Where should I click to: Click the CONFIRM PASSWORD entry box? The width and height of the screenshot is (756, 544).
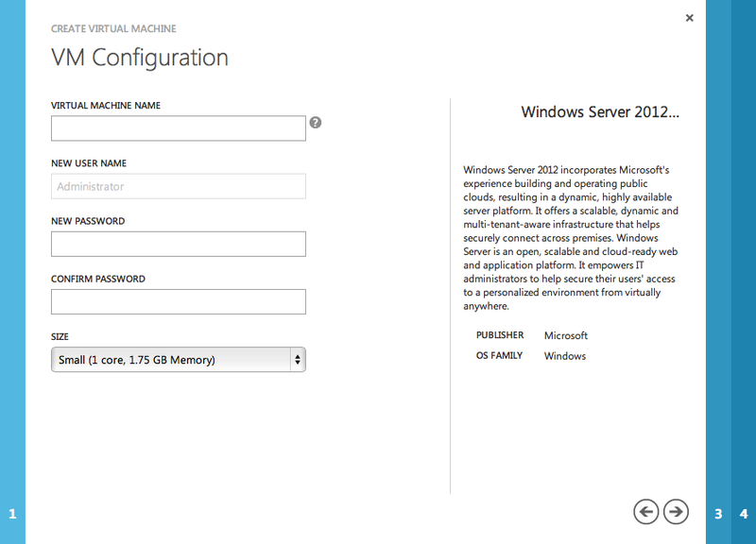coord(178,301)
